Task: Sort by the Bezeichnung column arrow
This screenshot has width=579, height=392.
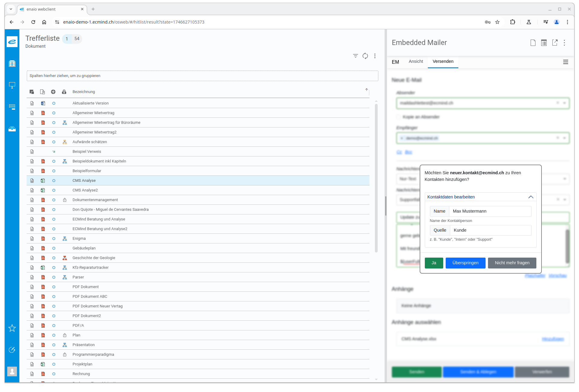Action: point(366,90)
